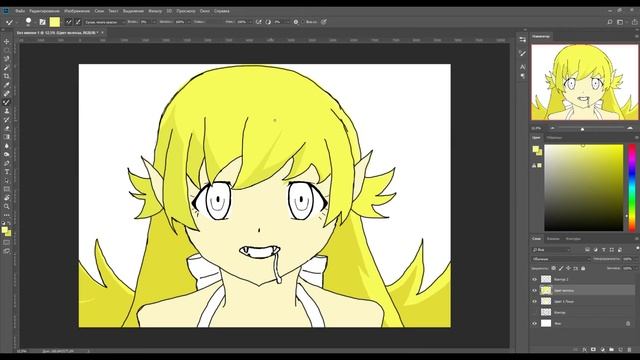Viewport: 640px width, 360px height.
Task: Open the Character panel icon in side strip
Action: click(x=522, y=67)
